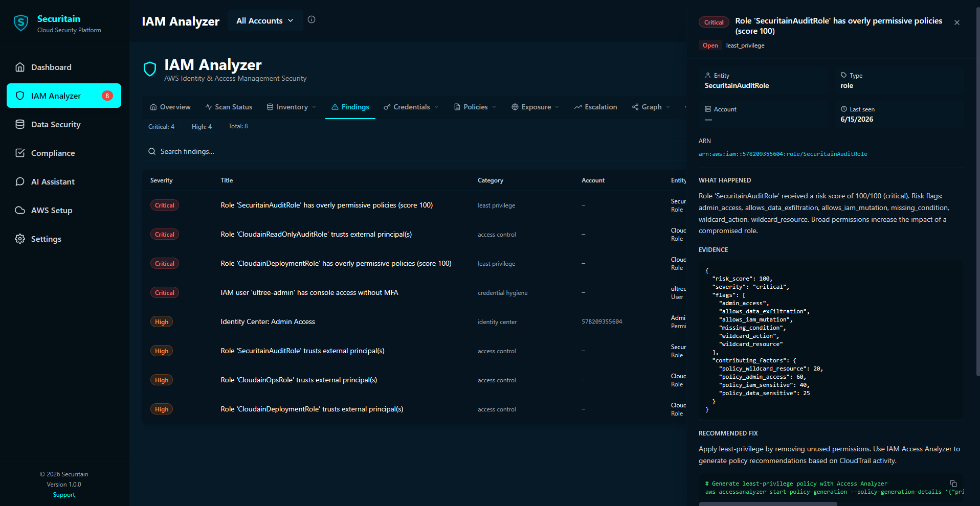Click the search magnifier icon
Screen dimensions: 980x506
[x=152, y=151]
